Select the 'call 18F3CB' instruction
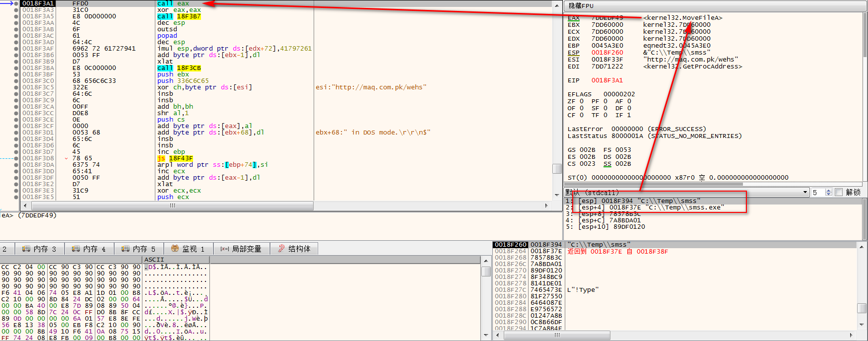Screen dimensions: 868x341 pos(179,68)
